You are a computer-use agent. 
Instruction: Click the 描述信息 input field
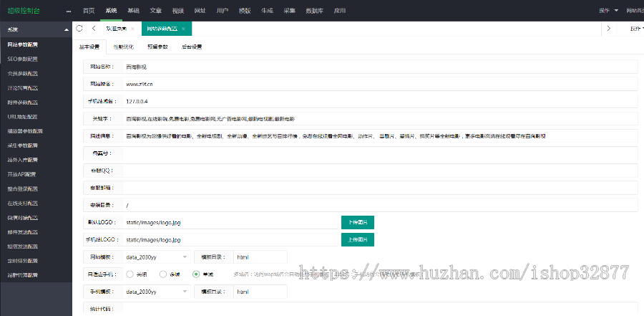coord(380,135)
